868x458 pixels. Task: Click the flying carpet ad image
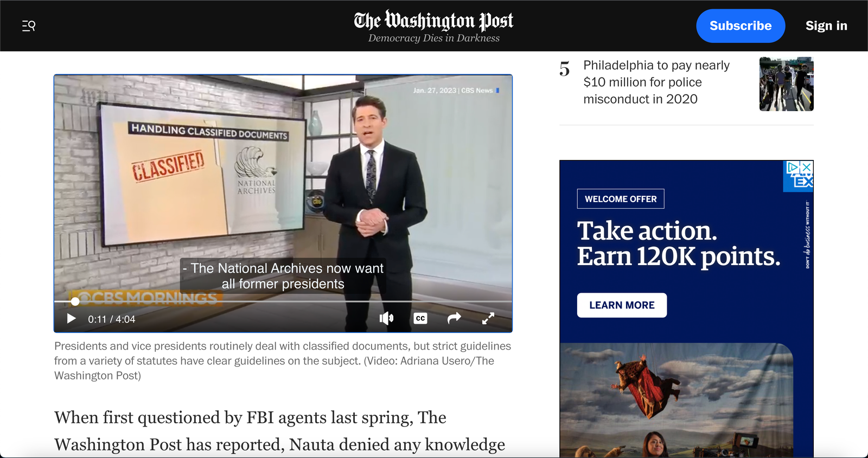[676, 400]
